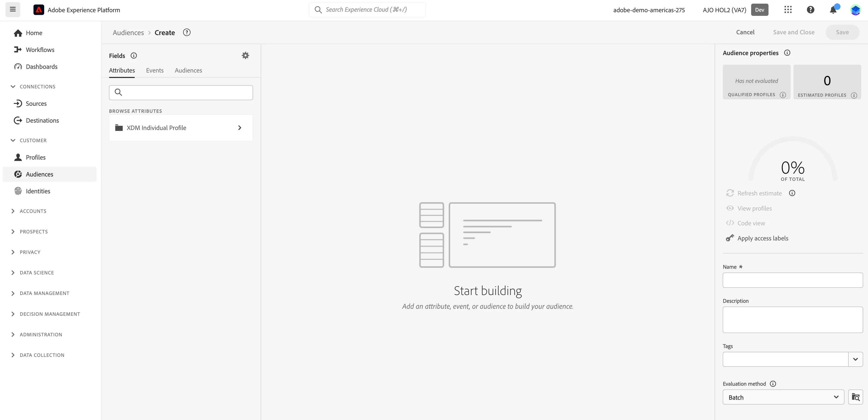
Task: Click the help icon next to Create
Action: click(187, 32)
